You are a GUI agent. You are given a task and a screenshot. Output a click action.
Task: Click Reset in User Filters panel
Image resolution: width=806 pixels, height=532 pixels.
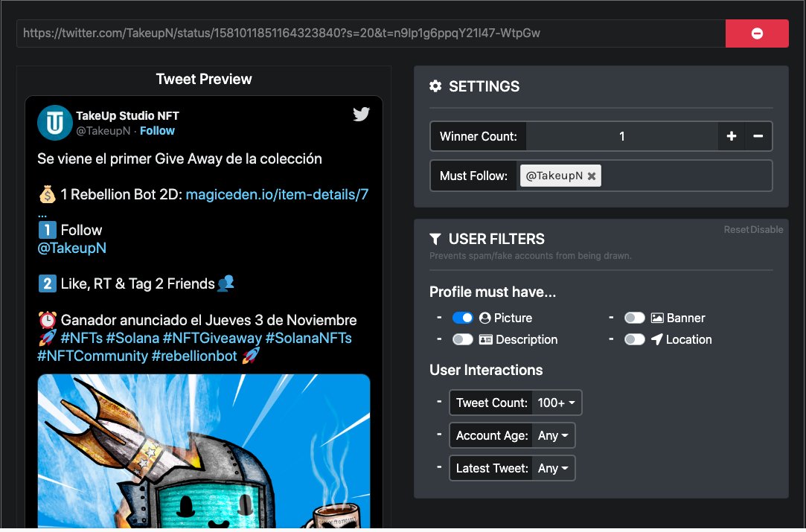coord(736,230)
